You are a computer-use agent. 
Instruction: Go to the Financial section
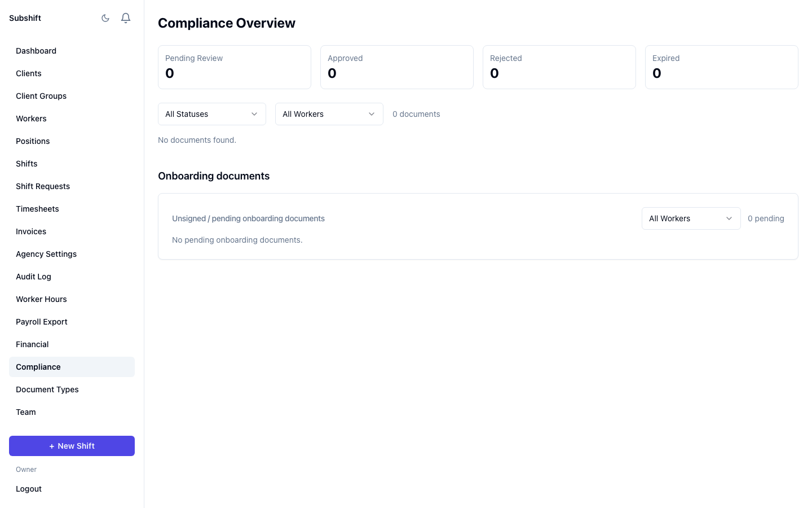pyautogui.click(x=32, y=344)
